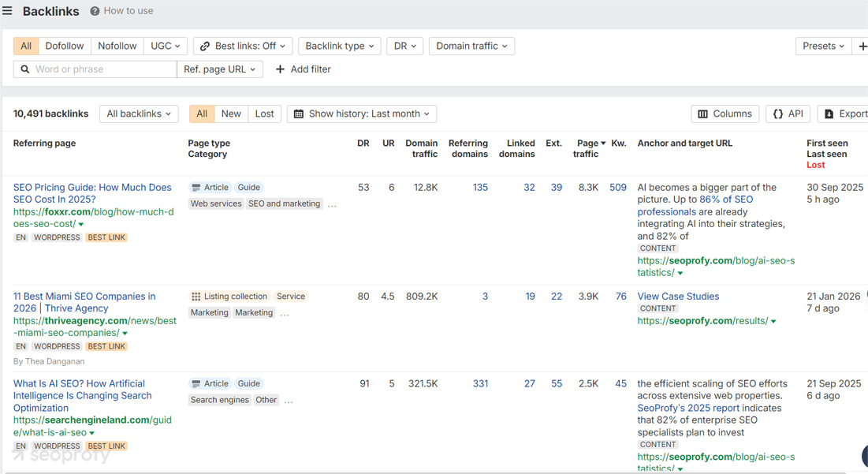Expand the Best links: Off dropdown

pos(243,47)
